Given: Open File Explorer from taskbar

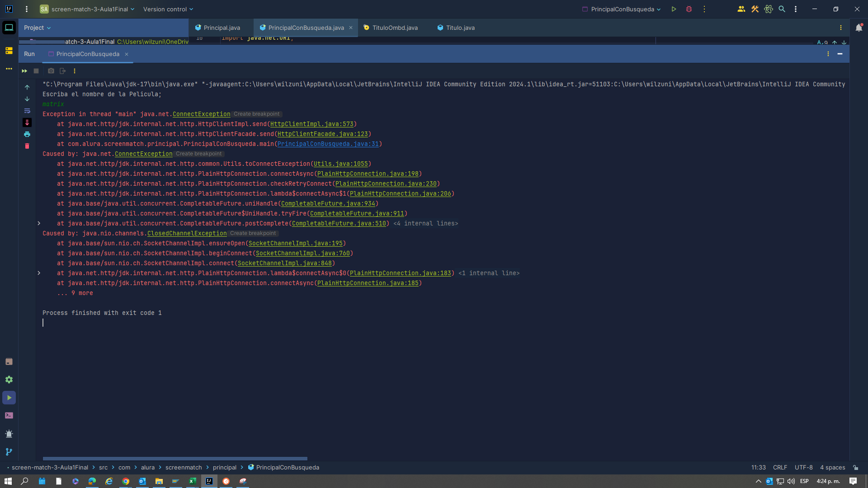Looking at the screenshot, I should click(159, 481).
